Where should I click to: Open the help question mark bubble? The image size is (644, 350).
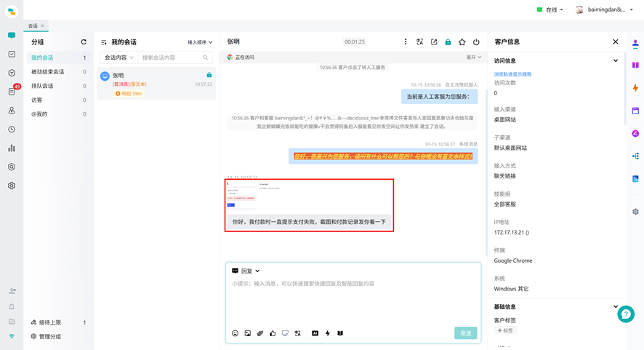(x=626, y=314)
